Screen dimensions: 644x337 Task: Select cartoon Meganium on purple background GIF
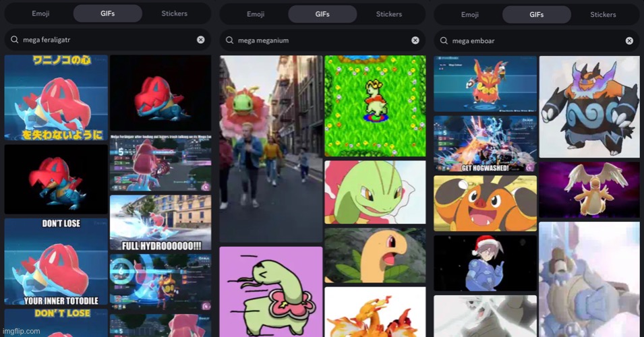[x=270, y=292]
